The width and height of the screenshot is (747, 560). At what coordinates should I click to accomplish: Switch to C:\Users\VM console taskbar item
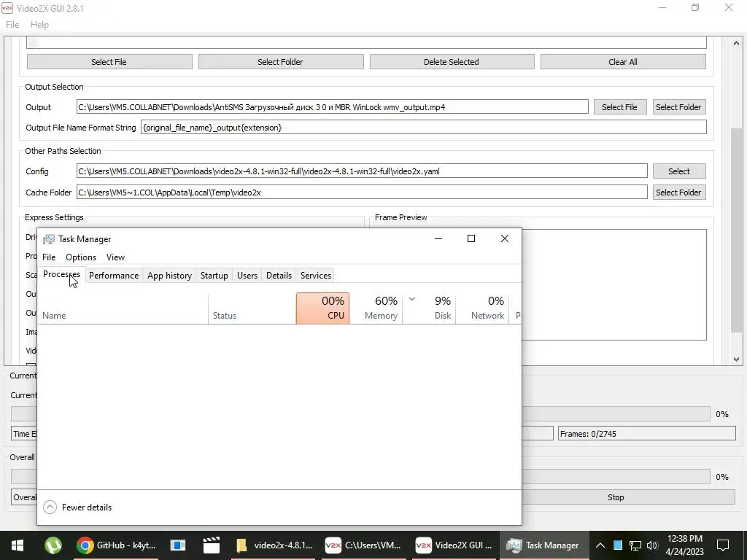[363, 545]
